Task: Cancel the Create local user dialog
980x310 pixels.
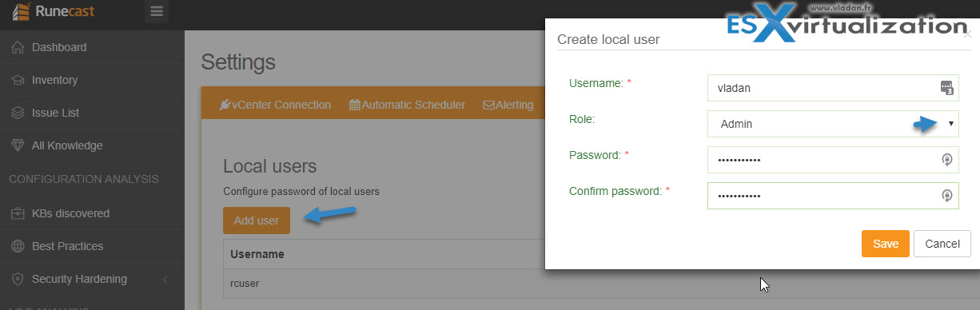Action: tap(942, 244)
